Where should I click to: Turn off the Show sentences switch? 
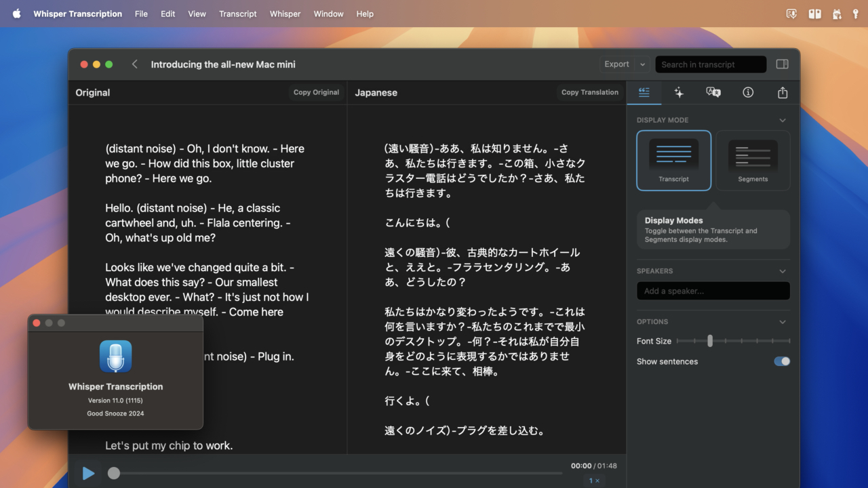[x=782, y=361]
